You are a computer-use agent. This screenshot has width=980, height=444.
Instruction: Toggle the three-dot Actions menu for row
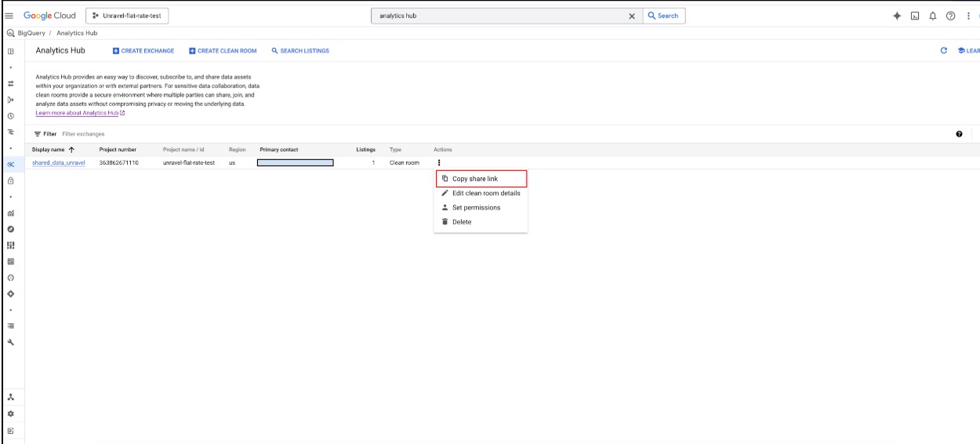(x=438, y=162)
